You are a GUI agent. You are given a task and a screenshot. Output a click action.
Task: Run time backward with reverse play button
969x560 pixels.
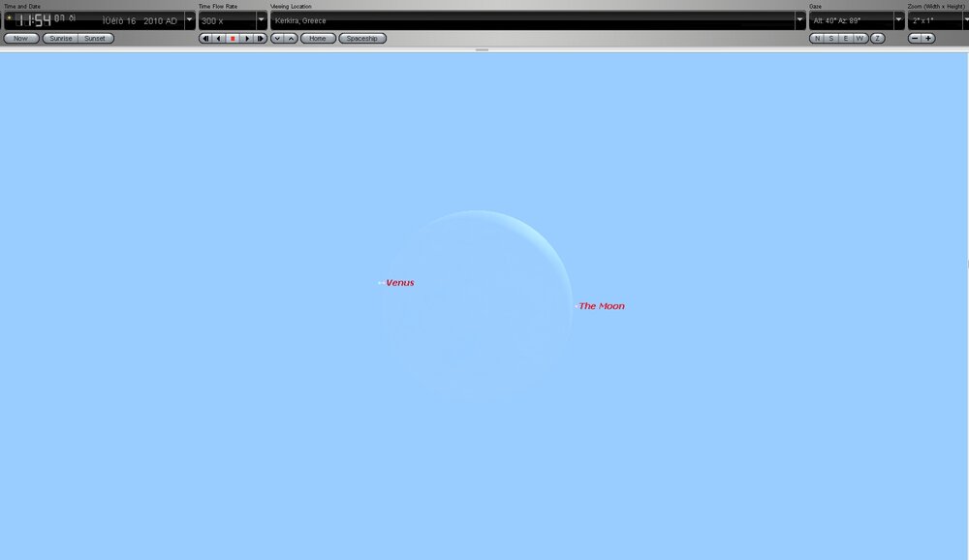click(219, 39)
